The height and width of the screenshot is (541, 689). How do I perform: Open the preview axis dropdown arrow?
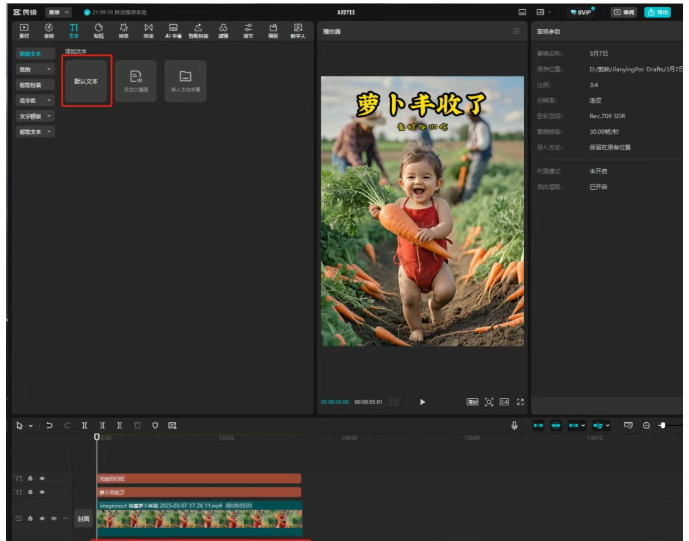coord(608,425)
